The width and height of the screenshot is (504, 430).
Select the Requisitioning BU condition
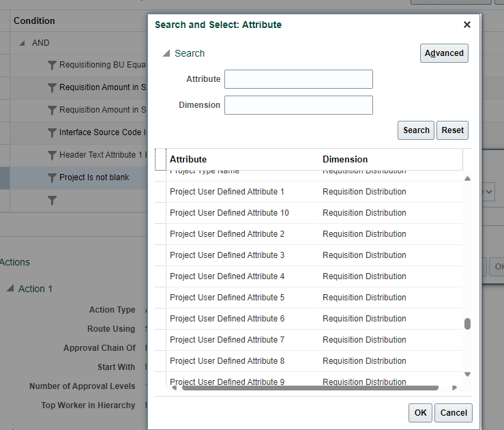[102, 65]
